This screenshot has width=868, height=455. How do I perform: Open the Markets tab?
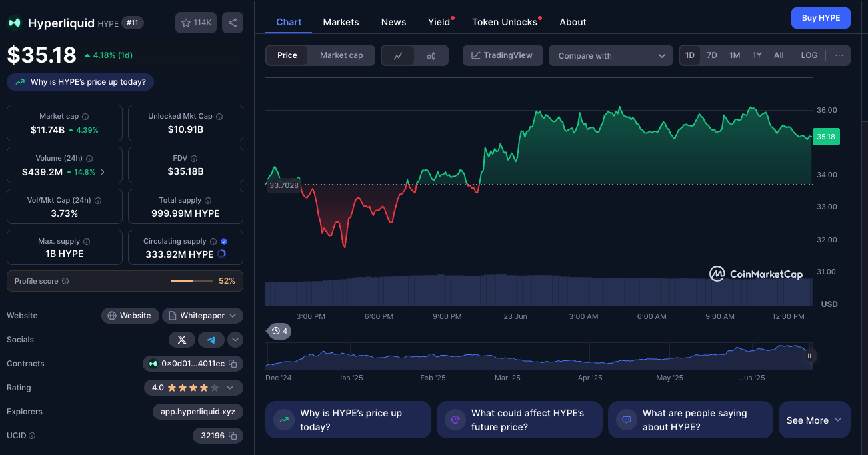(341, 22)
